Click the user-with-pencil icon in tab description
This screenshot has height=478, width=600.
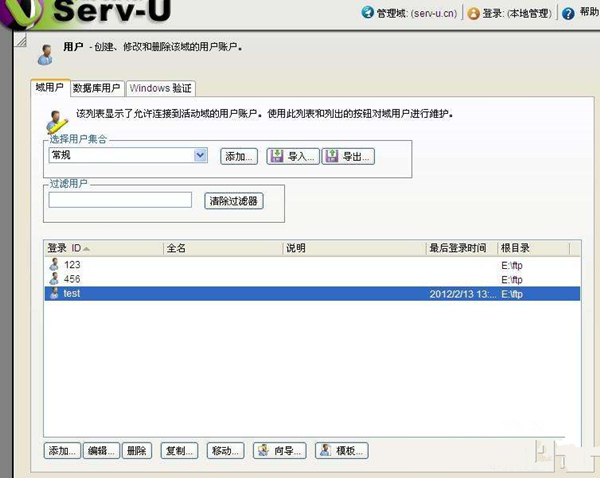(x=56, y=121)
